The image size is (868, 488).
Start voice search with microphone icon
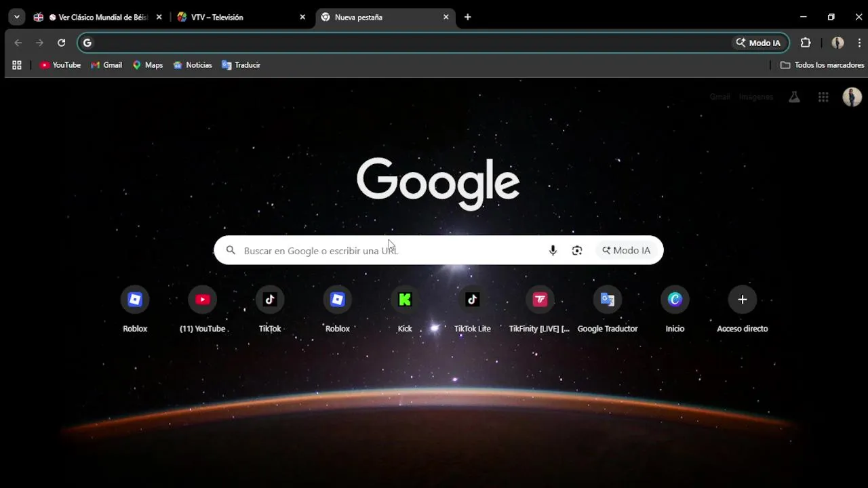(553, 250)
